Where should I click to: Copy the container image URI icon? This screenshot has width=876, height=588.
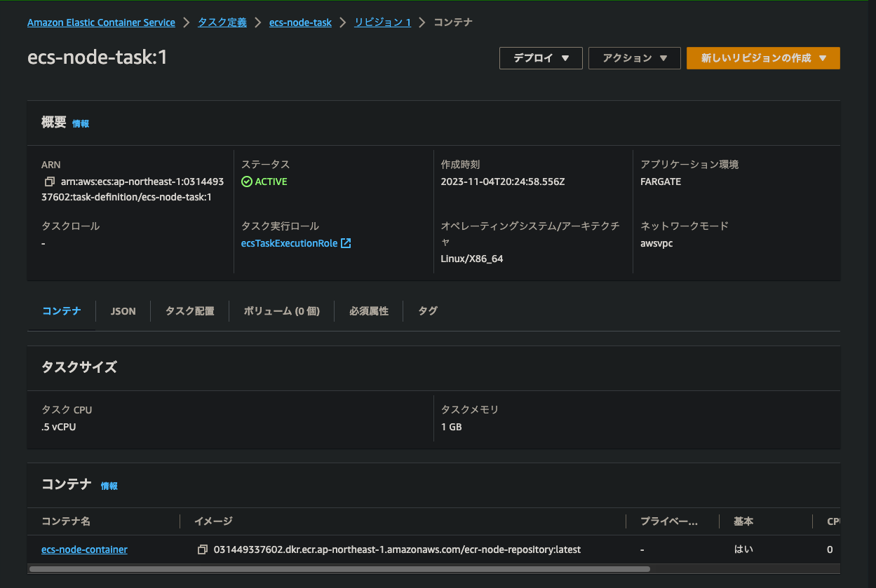[203, 549]
